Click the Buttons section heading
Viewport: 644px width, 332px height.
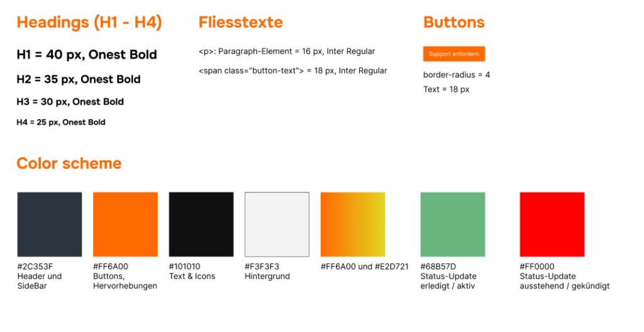(x=454, y=22)
